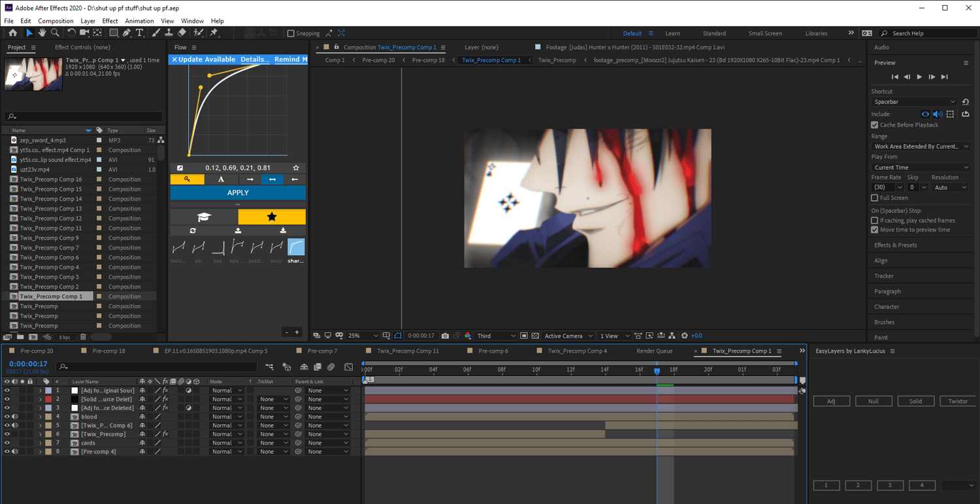Viewport: 980px width, 504px height.
Task: Reset exposure in viewer bottom bar
Action: (x=685, y=336)
